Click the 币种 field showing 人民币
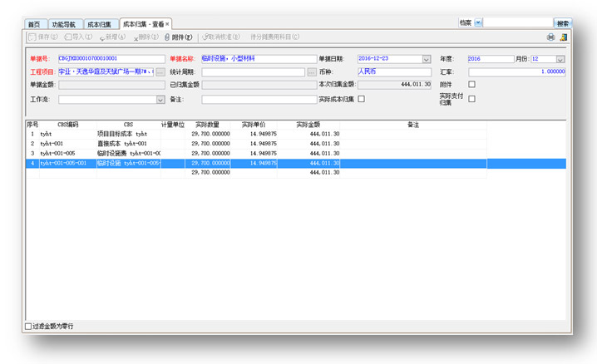Image resolution: width=597 pixels, height=364 pixels. [x=394, y=72]
